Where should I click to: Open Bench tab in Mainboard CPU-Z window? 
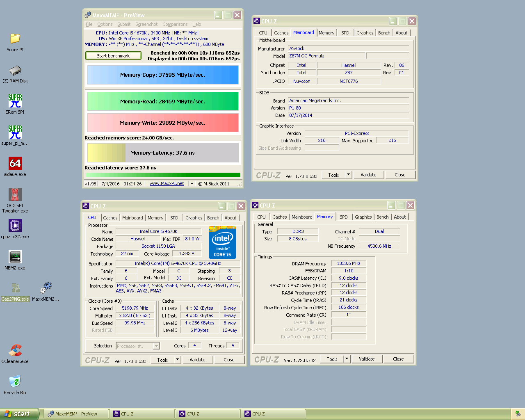pos(384,33)
